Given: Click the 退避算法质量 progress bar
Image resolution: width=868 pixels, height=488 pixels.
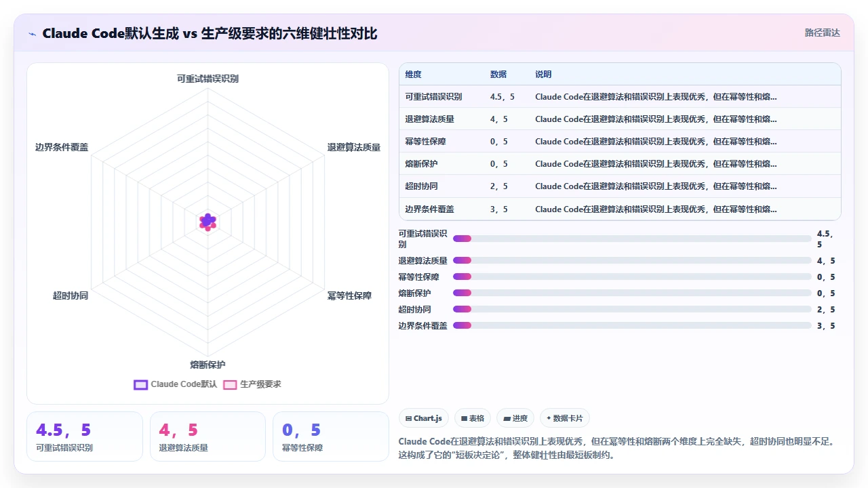Looking at the screenshot, I should pos(632,260).
